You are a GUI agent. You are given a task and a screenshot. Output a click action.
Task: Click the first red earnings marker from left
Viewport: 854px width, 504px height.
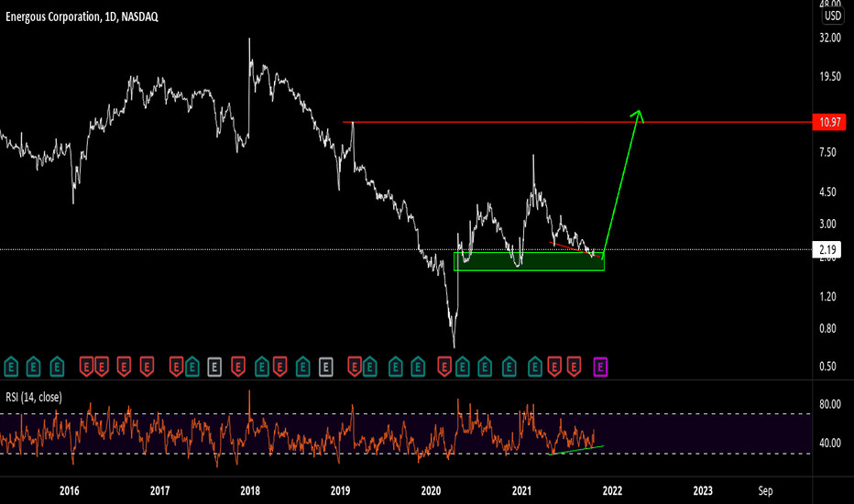pos(87,367)
